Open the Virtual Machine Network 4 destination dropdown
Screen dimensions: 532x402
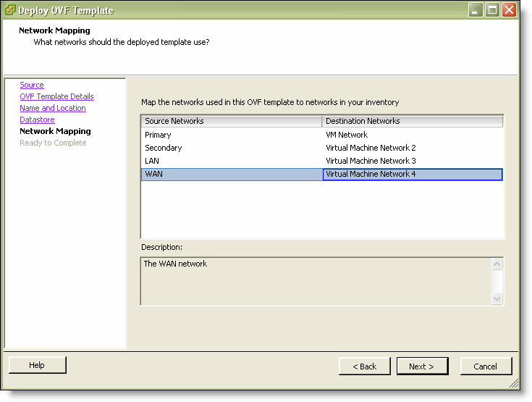point(413,174)
